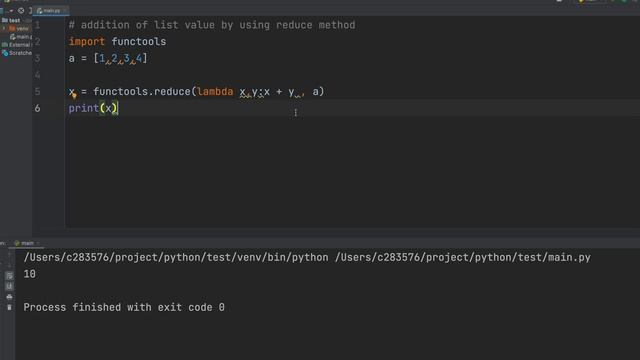Click the yellow intention bulb on line 5
The height and width of the screenshot is (360, 640).
[x=74, y=96]
